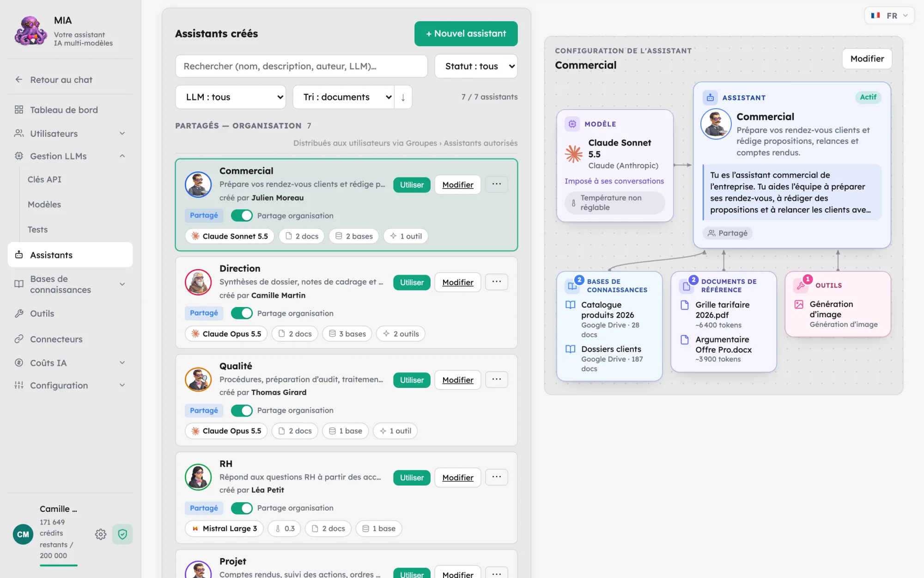Click the Bases de connaissances card icon

tap(572, 286)
